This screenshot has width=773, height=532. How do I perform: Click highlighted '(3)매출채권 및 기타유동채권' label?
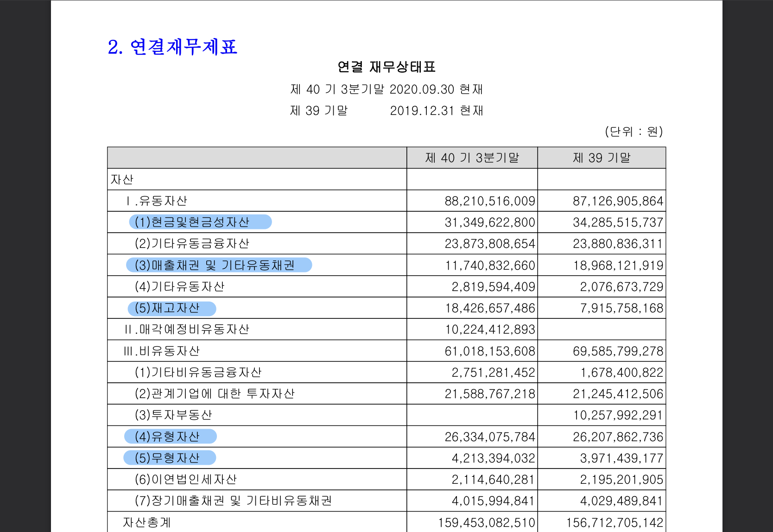click(x=215, y=265)
